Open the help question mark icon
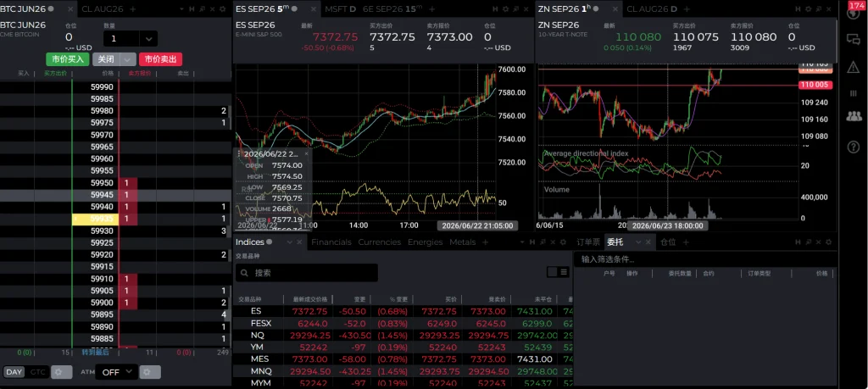 pos(853,147)
